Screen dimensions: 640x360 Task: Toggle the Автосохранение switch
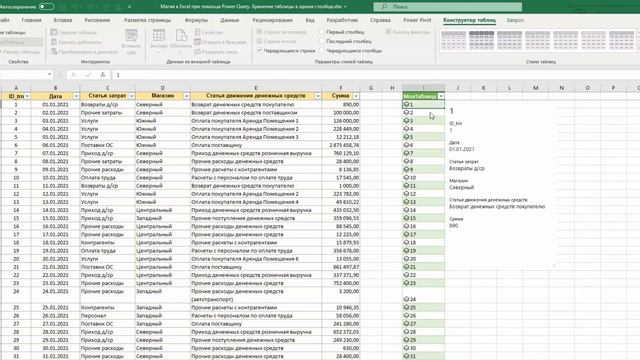pos(46,7)
